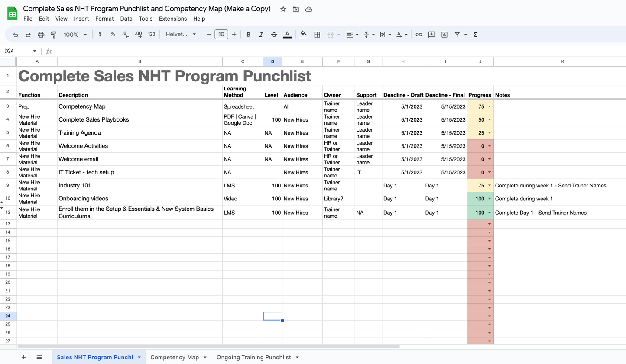Click the fill color bucket icon
The width and height of the screenshot is (626, 364).
(x=304, y=34)
